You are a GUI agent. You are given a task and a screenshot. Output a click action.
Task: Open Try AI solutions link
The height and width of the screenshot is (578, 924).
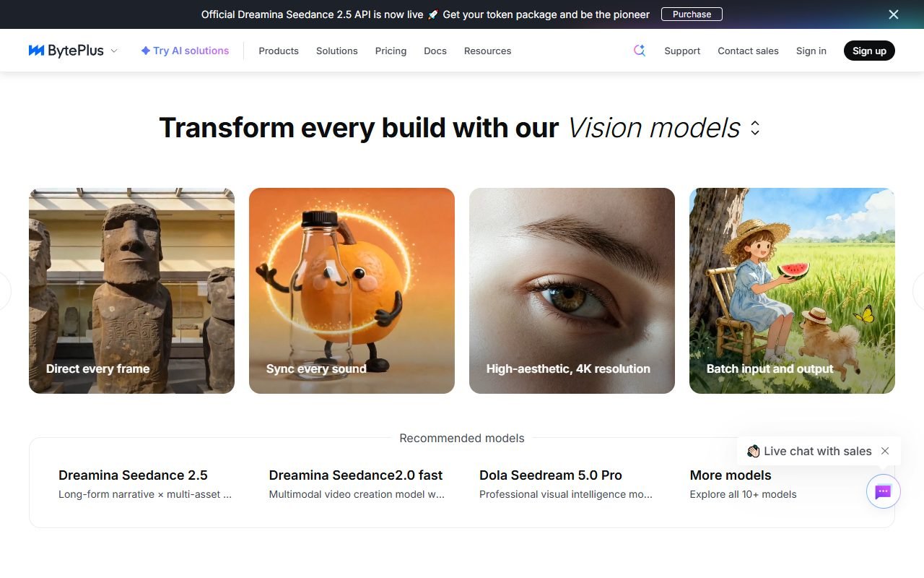point(185,51)
